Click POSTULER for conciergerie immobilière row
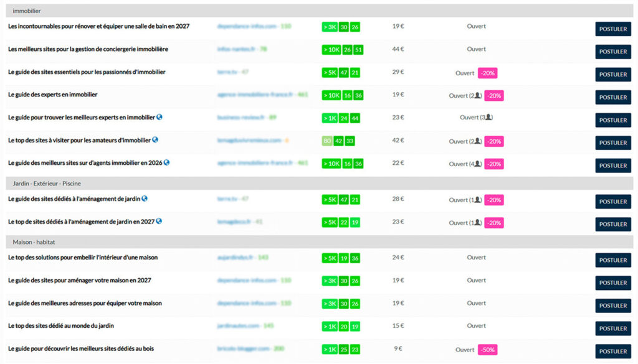The height and width of the screenshot is (364, 638). point(613,52)
